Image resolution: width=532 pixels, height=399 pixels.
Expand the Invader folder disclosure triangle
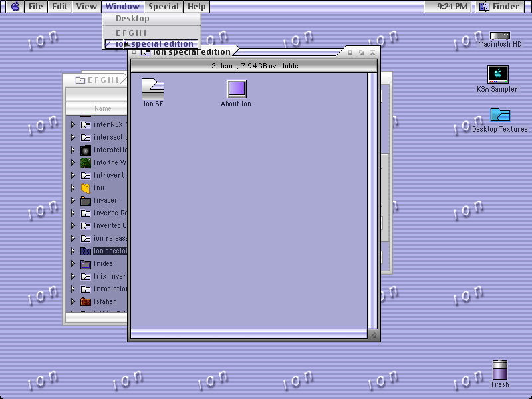(73, 201)
